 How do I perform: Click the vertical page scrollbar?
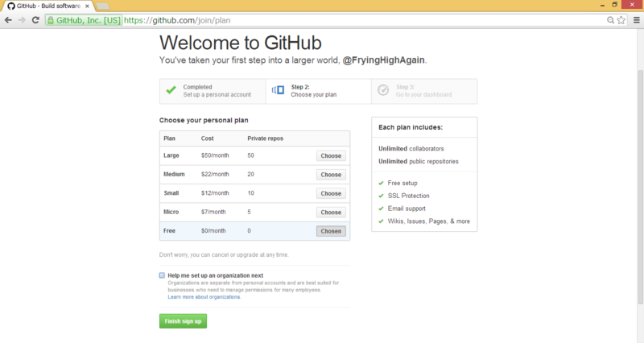[640, 187]
